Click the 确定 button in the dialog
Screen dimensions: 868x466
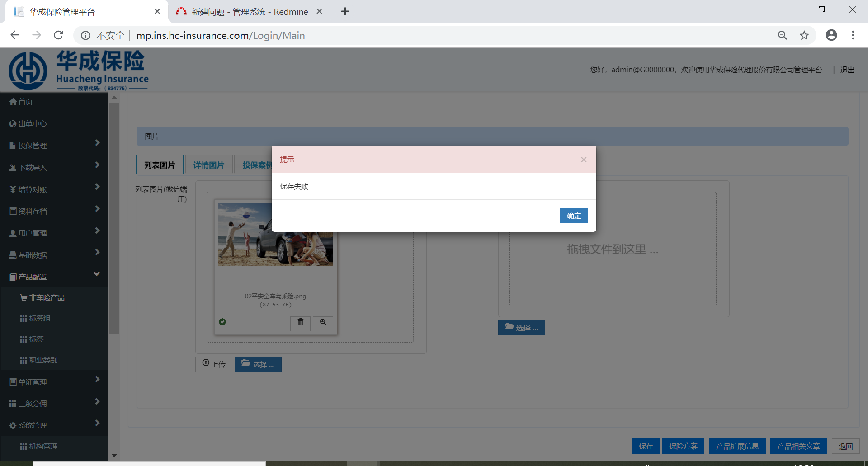click(574, 216)
